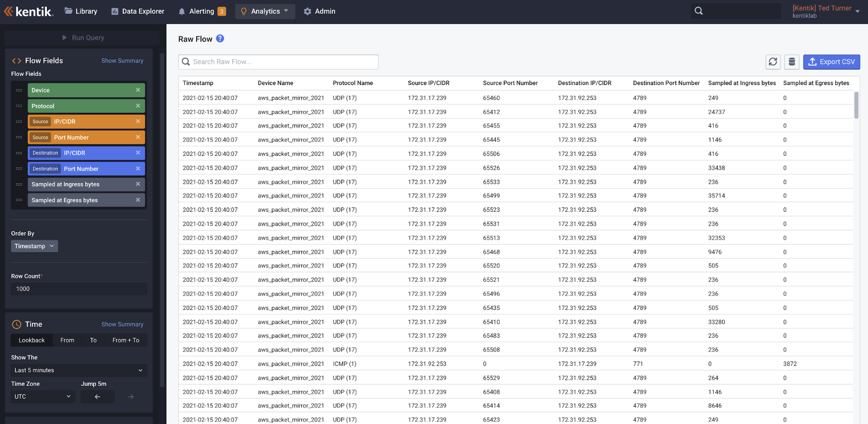This screenshot has width=868, height=424.
Task: Remove the Protocol flow field
Action: tap(138, 105)
